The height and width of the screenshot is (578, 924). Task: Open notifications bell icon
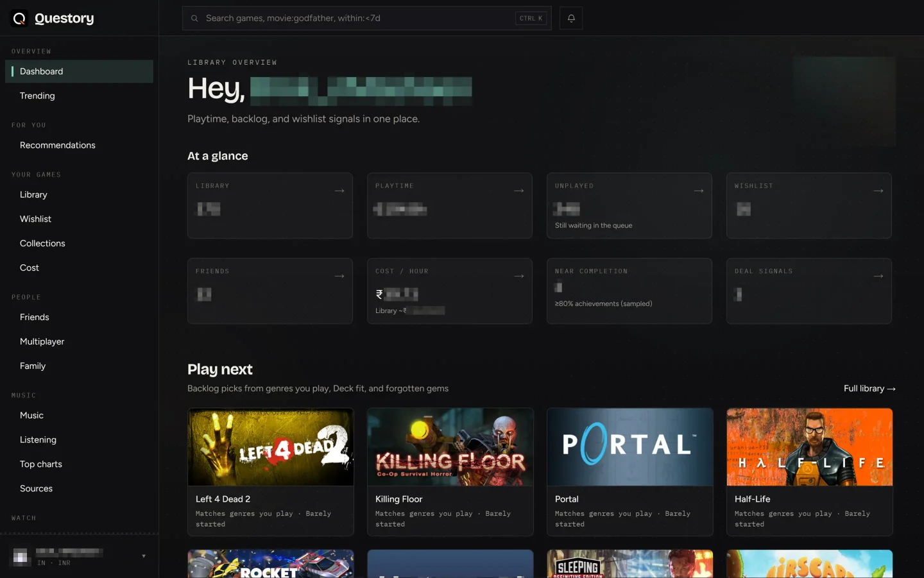571,18
